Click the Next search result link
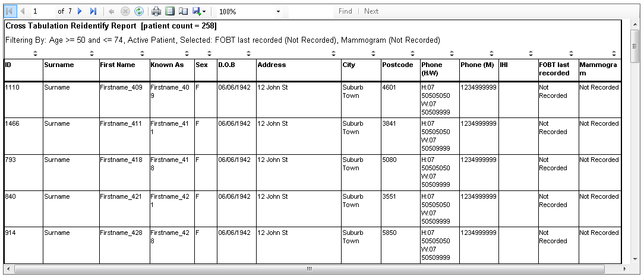Screen dimensions: 644x280 (371, 11)
